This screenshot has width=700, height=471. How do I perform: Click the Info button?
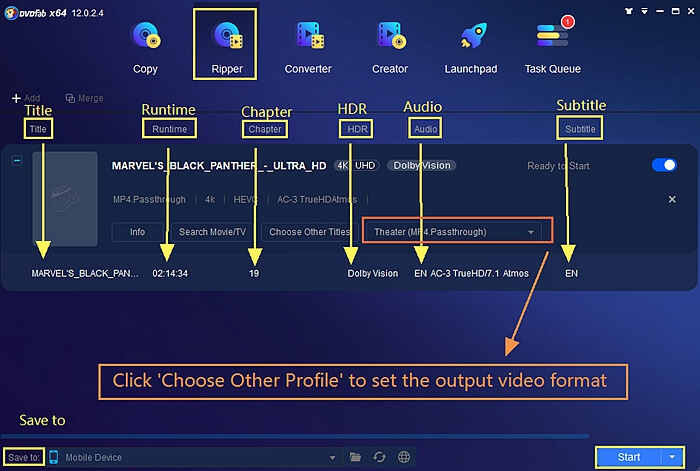click(x=138, y=232)
